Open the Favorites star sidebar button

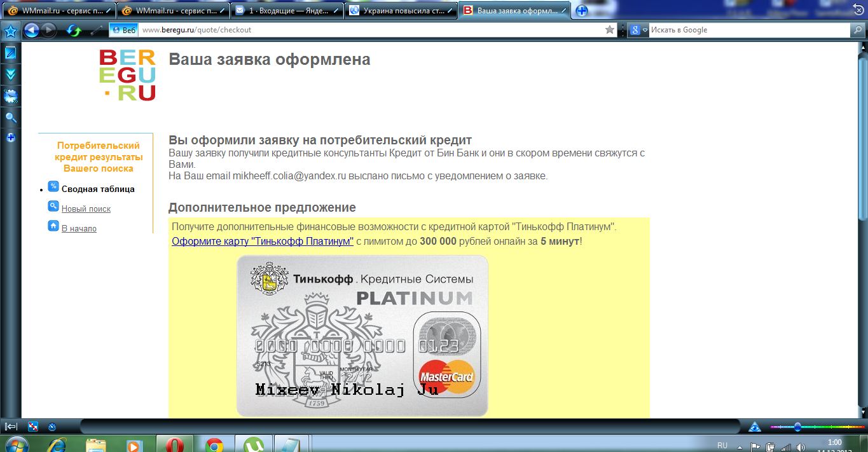(10, 31)
